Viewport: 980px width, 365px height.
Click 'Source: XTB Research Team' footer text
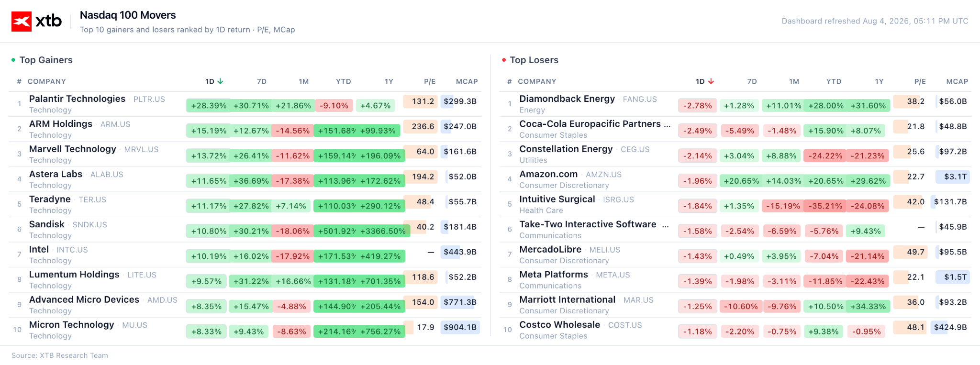(60, 355)
